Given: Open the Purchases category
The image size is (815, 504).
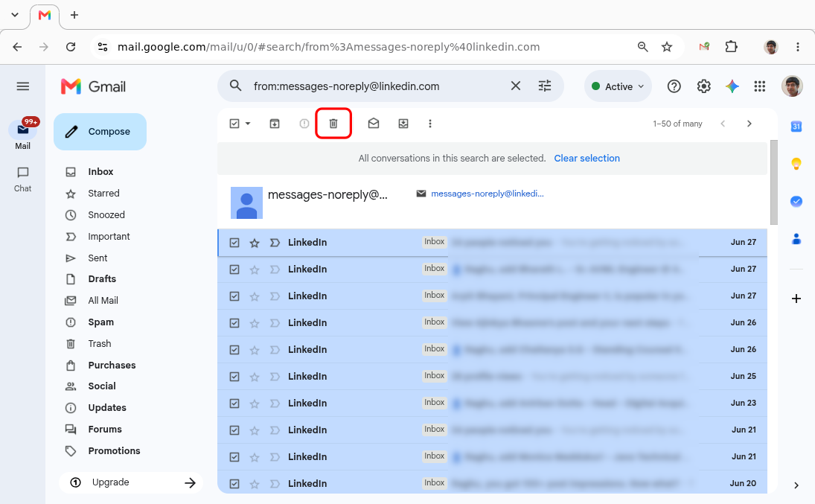Looking at the screenshot, I should pyautogui.click(x=112, y=366).
